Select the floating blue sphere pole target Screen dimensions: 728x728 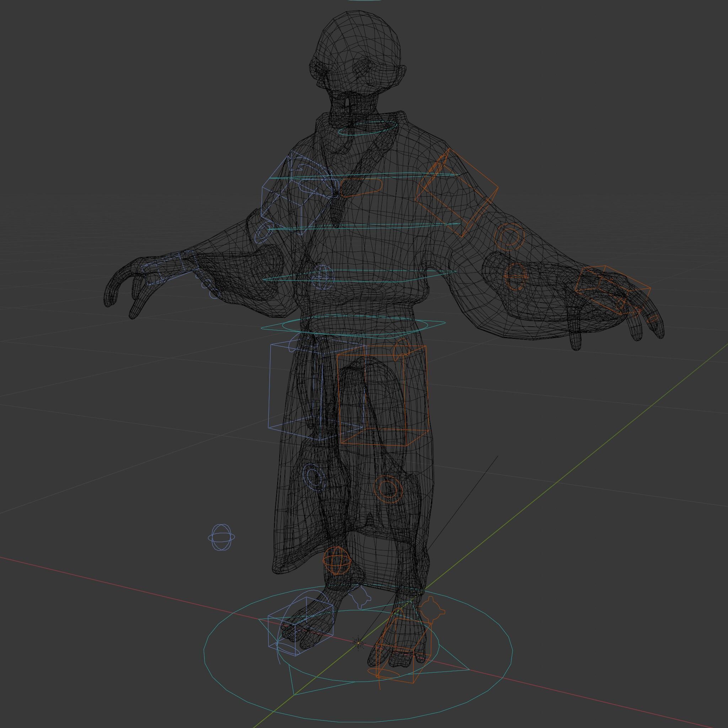coord(221,537)
